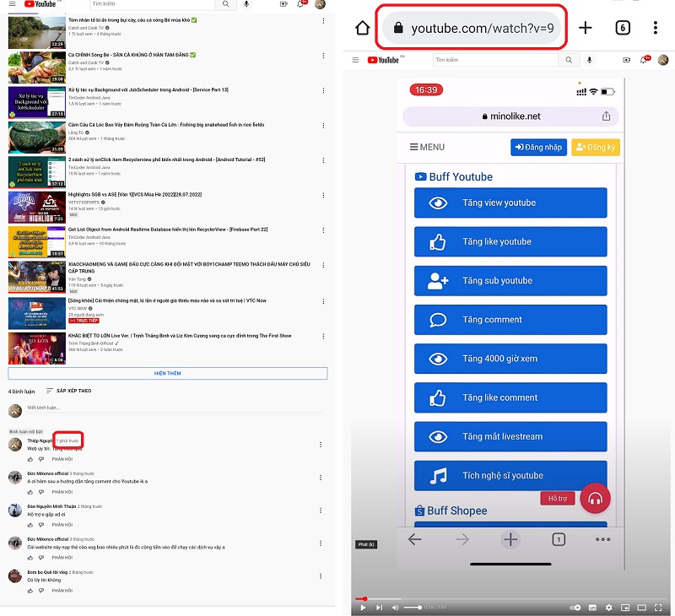Click the Tìm kiếm search box on the right page

click(x=495, y=60)
